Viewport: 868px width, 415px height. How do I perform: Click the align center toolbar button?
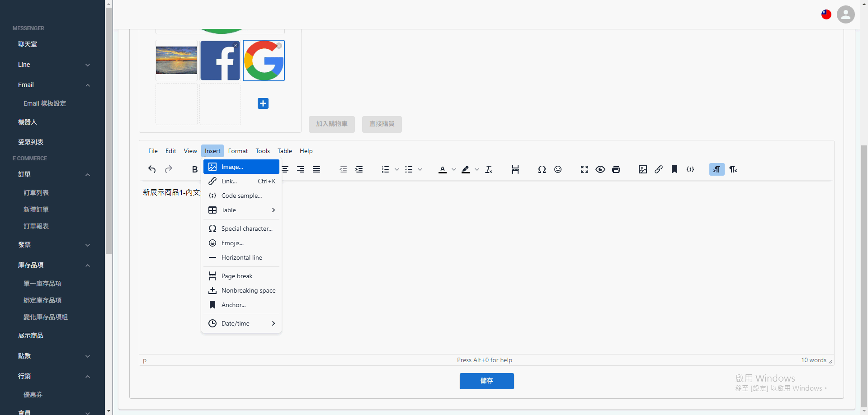(x=285, y=169)
